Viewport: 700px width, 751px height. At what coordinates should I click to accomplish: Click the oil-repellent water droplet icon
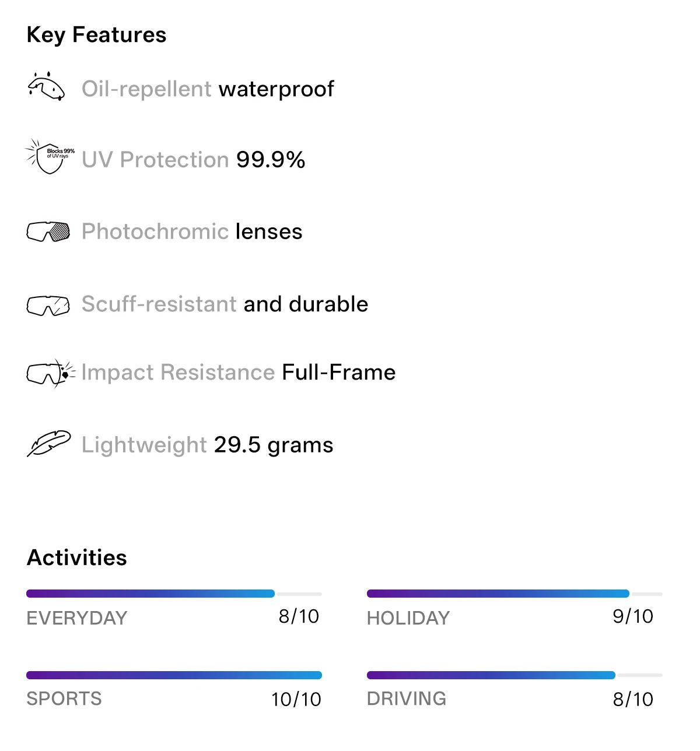pyautogui.click(x=46, y=87)
